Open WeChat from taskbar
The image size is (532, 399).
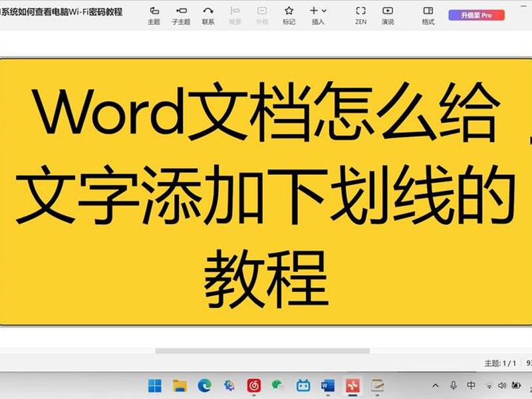pyautogui.click(x=278, y=385)
